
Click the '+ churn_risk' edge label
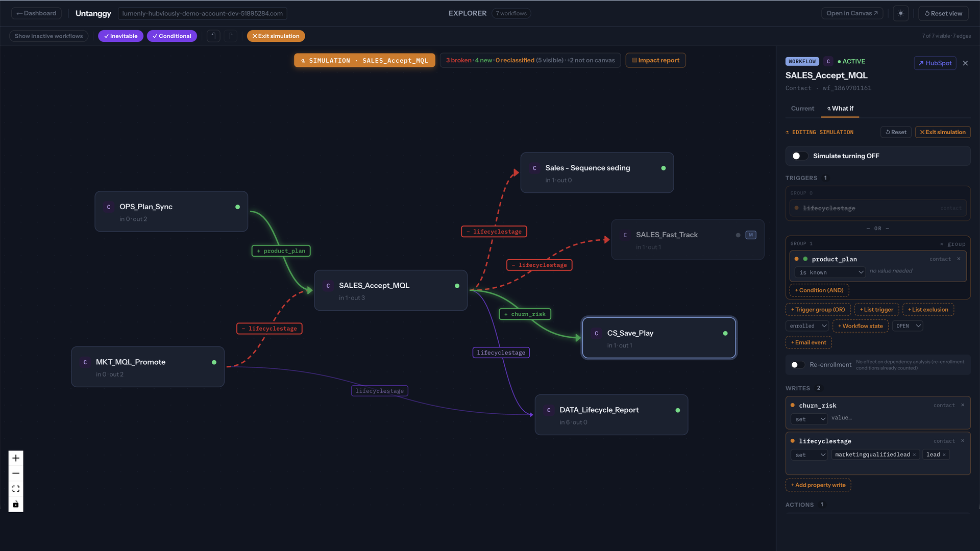coord(525,314)
